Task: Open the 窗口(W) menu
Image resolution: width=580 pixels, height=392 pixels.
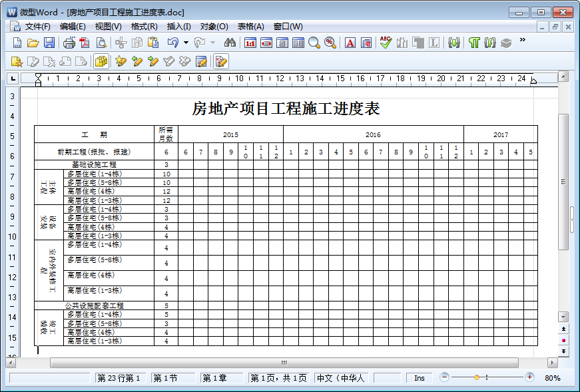Action: click(288, 27)
